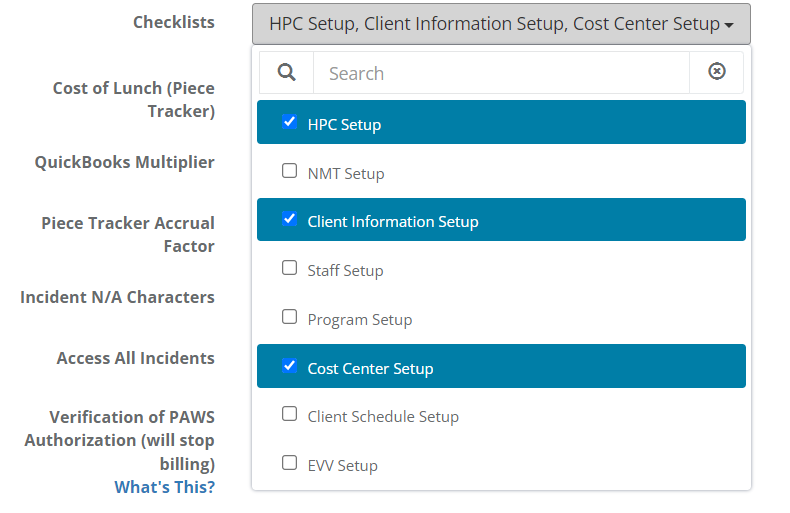Uncheck the HPC Setup checkbox

point(289,122)
